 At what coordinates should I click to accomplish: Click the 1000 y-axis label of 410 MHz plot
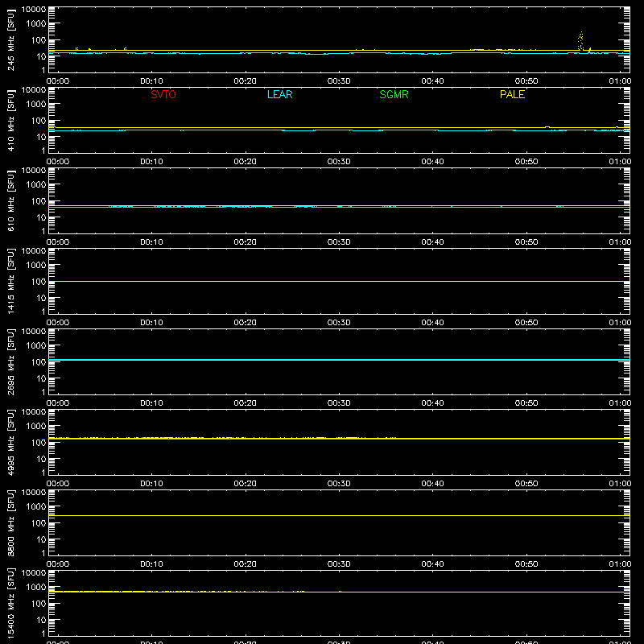point(36,105)
